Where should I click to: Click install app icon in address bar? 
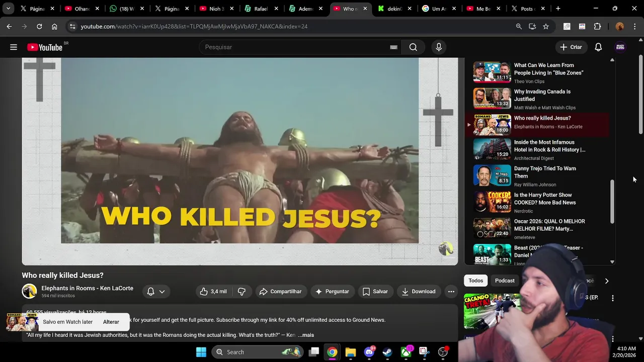point(532,26)
